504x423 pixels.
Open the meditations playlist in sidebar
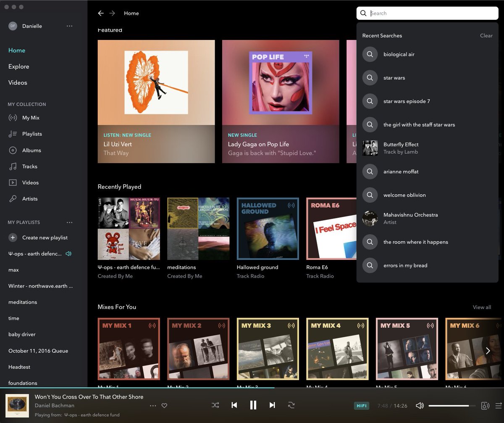coord(23,302)
